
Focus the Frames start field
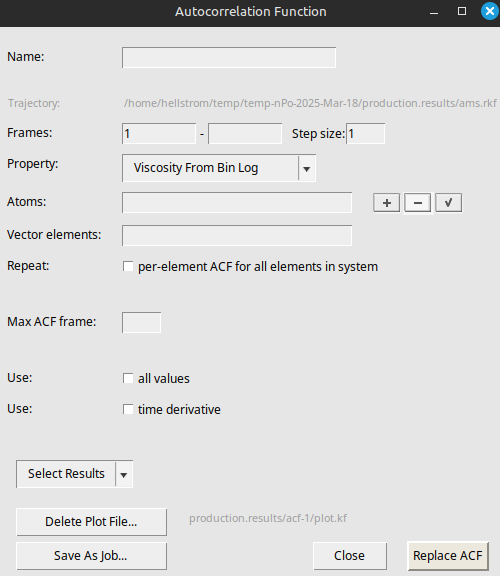click(x=159, y=133)
